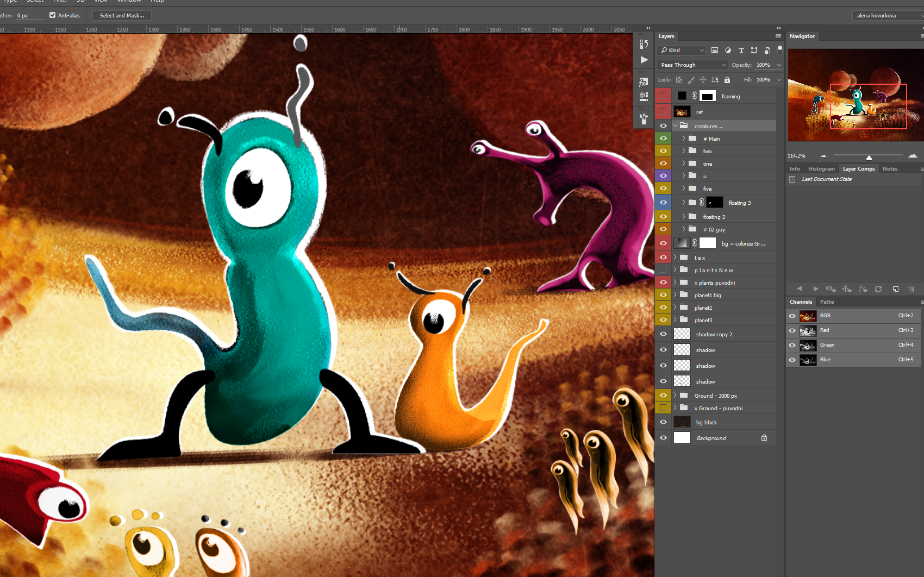Expand the planet1 big group
Viewport: 924px width, 577px height.
tap(676, 294)
